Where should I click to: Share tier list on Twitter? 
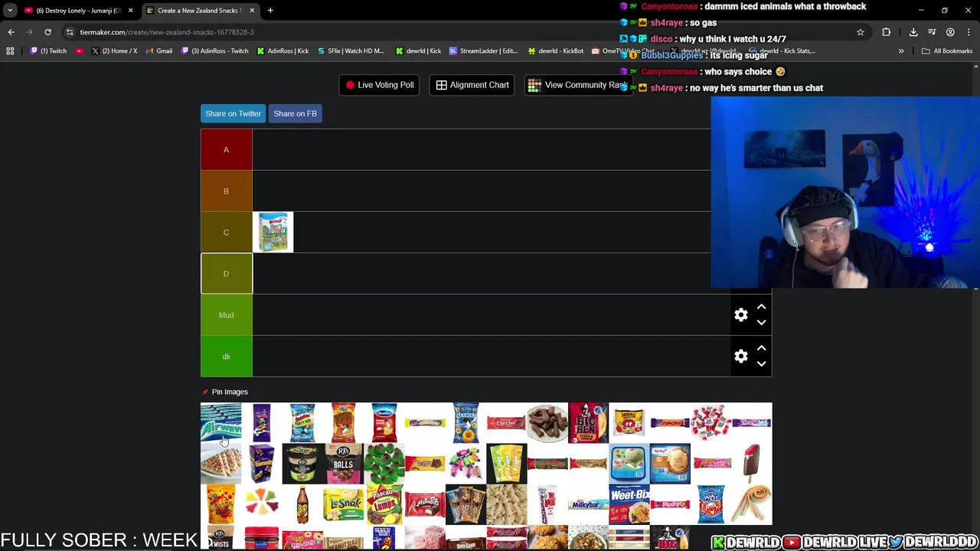(x=233, y=113)
